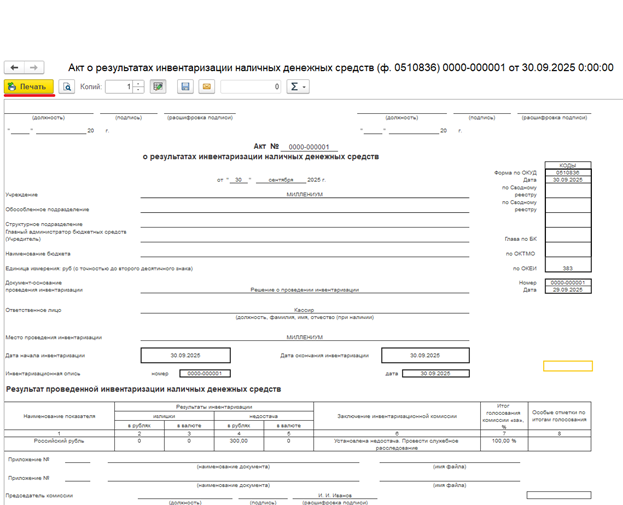623x505 pixels.
Task: Select start date cell 30.09.2025
Action: pyautogui.click(x=186, y=355)
